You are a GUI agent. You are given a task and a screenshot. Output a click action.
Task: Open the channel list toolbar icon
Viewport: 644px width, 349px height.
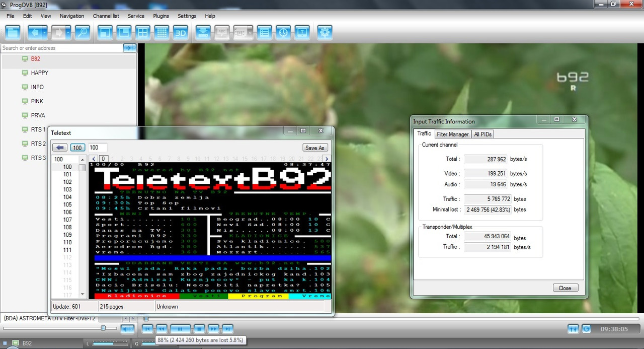click(x=265, y=33)
